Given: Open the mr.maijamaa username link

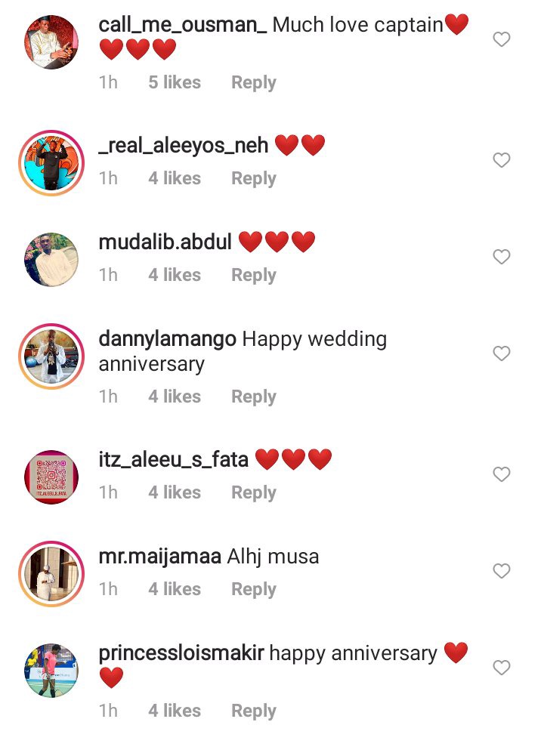Looking at the screenshot, I should tap(159, 557).
